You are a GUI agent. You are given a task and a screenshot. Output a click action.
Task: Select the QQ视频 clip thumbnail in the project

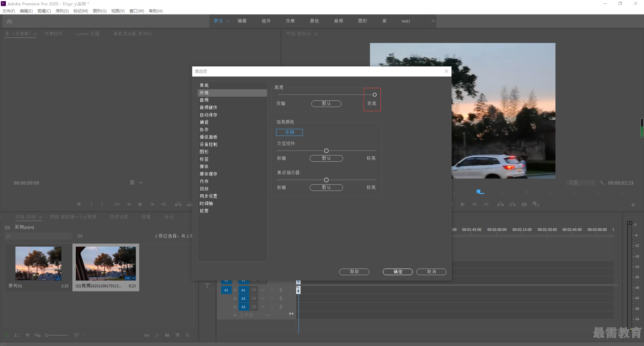click(106, 263)
